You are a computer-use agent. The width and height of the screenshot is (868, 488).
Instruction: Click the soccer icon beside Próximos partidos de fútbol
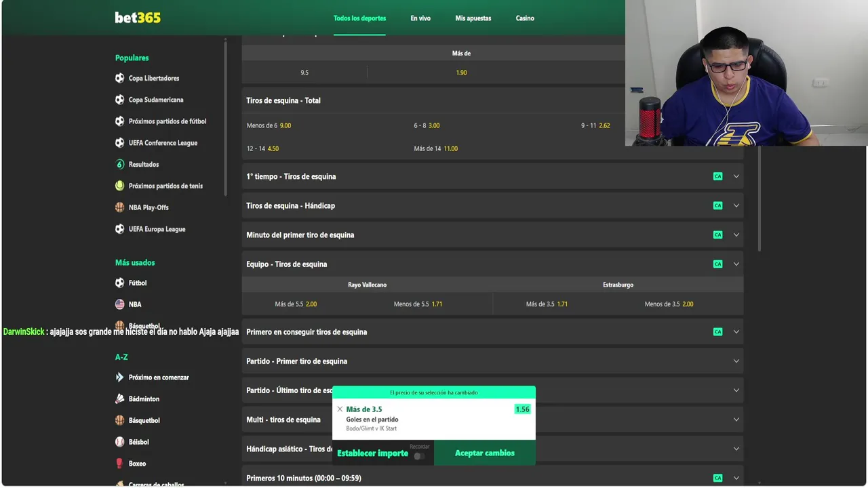pyautogui.click(x=119, y=121)
